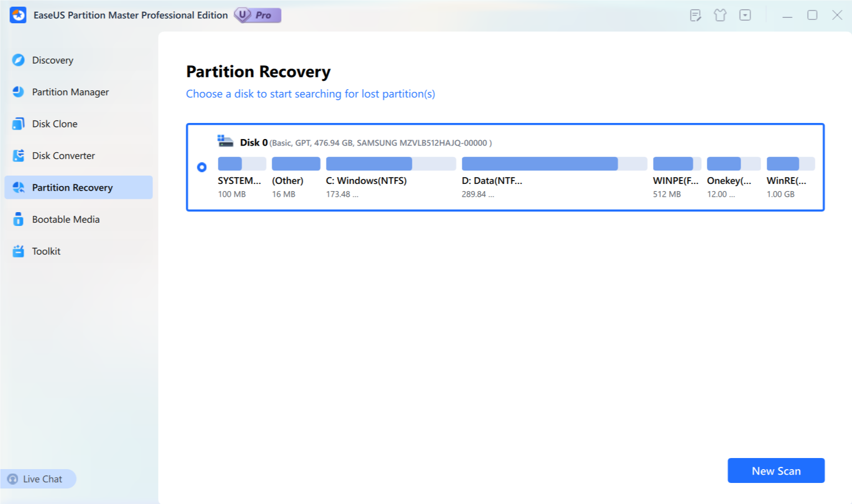852x504 pixels.
Task: Click the "C: Windows(NTFS)" partition label
Action: click(366, 181)
